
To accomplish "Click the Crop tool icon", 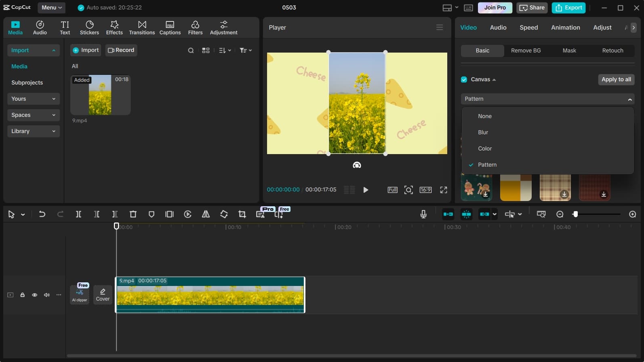I will (242, 214).
